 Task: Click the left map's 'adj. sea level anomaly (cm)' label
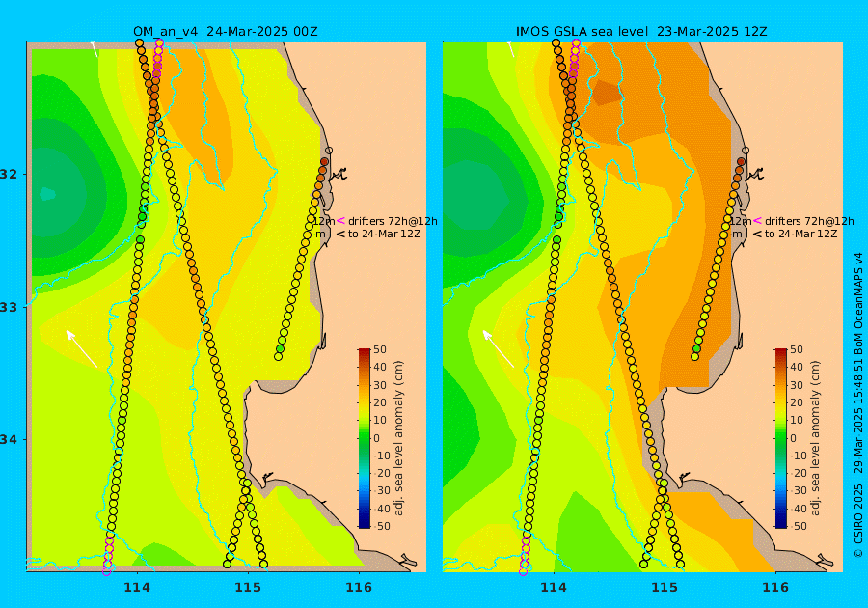click(399, 438)
